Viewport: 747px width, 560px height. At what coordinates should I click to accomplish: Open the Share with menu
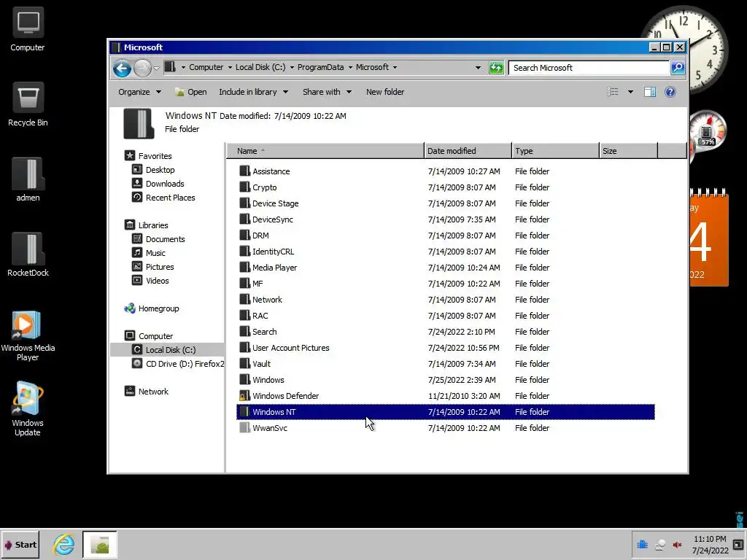click(327, 92)
